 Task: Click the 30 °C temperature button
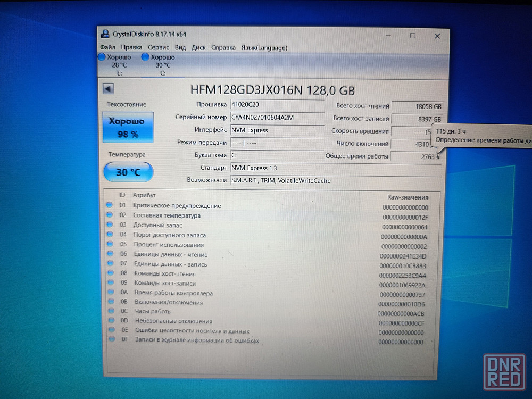coord(128,172)
